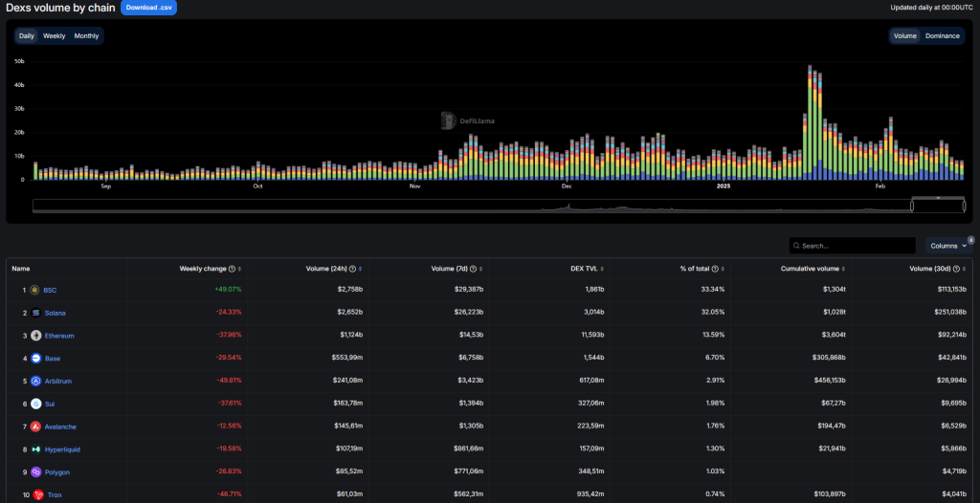Screen dimensions: 980x503
Task: Click the BSC chain logo icon
Action: [34, 290]
